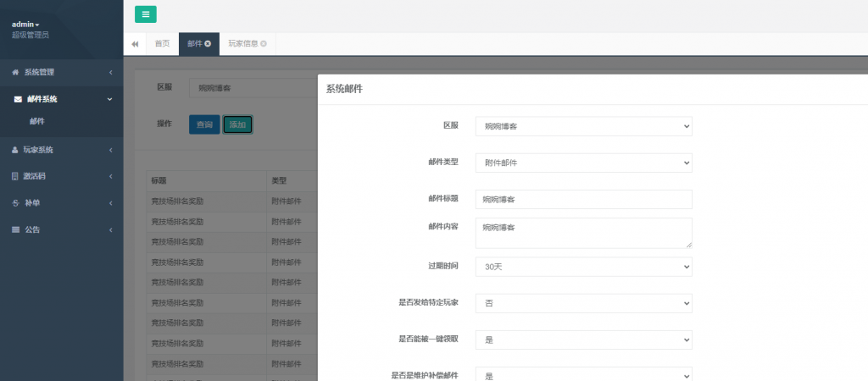Click the first 竞技场排名奖励 table row

click(232, 202)
